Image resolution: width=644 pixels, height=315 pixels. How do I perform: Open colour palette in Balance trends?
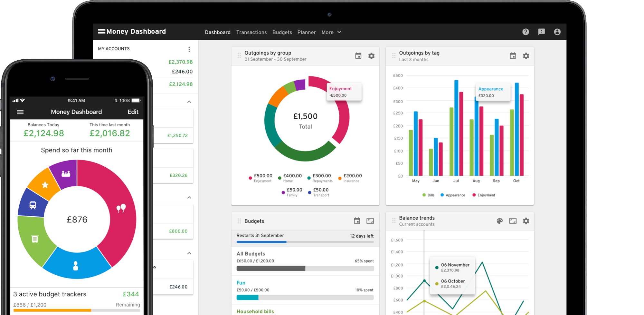coord(500,221)
